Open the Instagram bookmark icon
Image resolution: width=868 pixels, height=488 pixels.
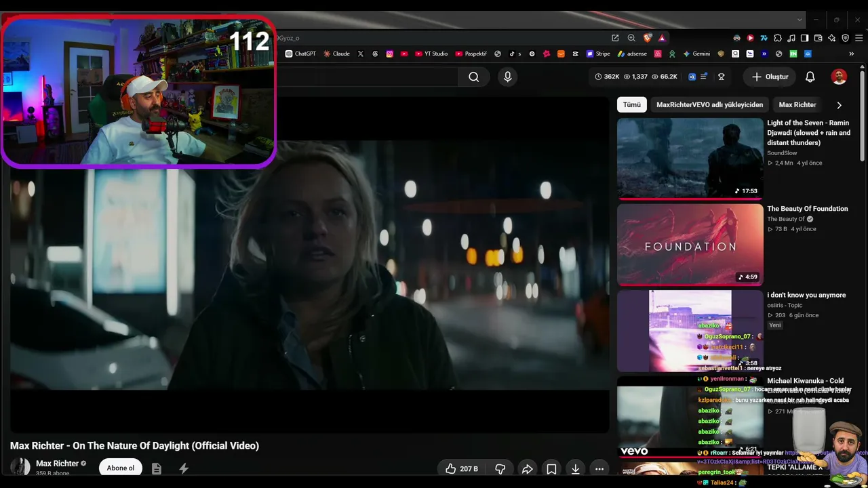click(x=389, y=54)
